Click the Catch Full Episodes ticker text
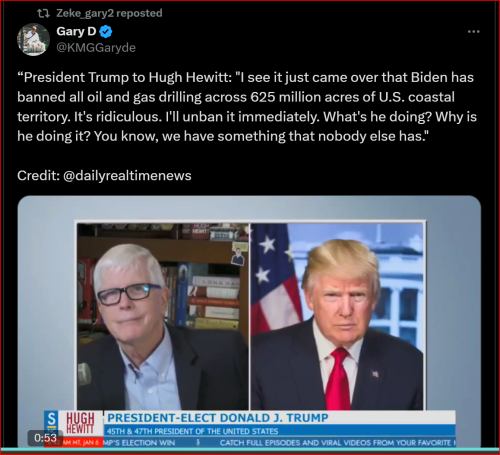This screenshot has width=500, height=455. 337,443
